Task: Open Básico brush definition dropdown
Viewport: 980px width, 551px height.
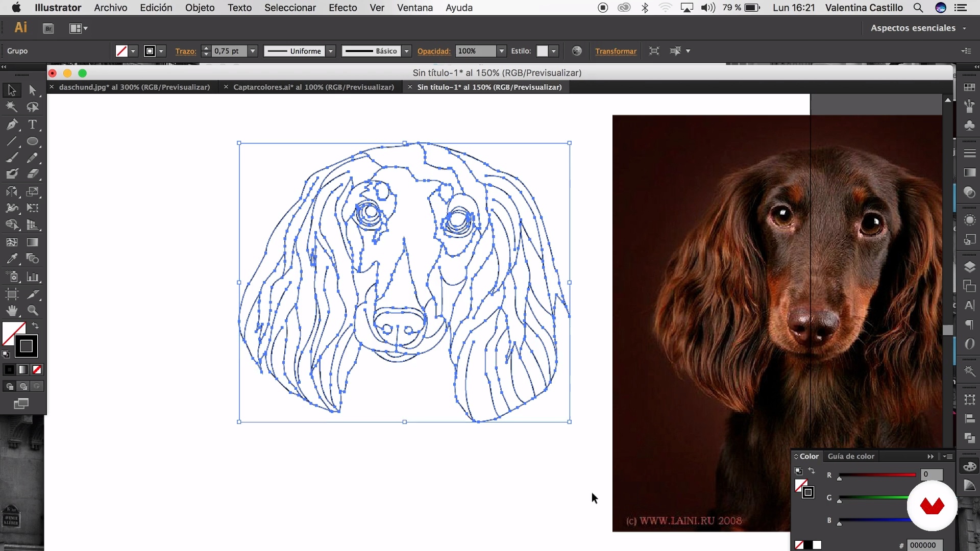Action: pyautogui.click(x=407, y=51)
